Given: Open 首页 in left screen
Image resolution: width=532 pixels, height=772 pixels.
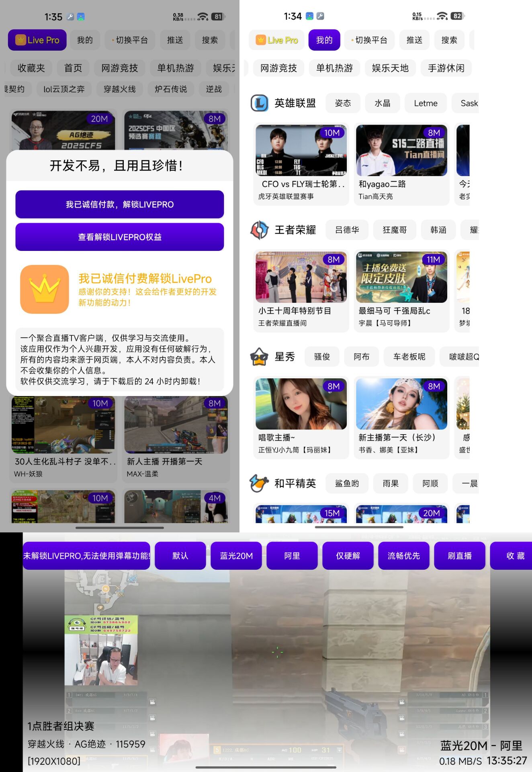Looking at the screenshot, I should pyautogui.click(x=73, y=68).
